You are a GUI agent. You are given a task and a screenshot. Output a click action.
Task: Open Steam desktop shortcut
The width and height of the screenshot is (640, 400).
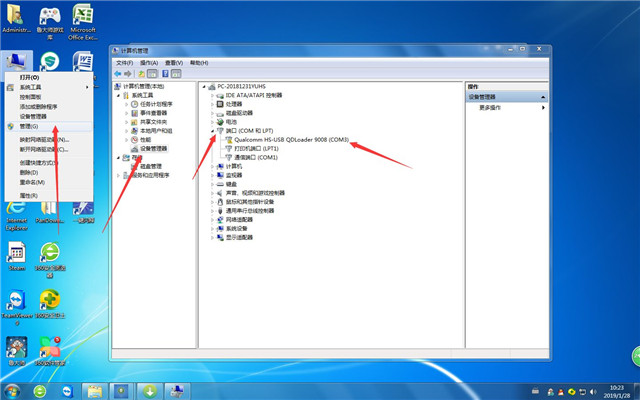point(16,254)
